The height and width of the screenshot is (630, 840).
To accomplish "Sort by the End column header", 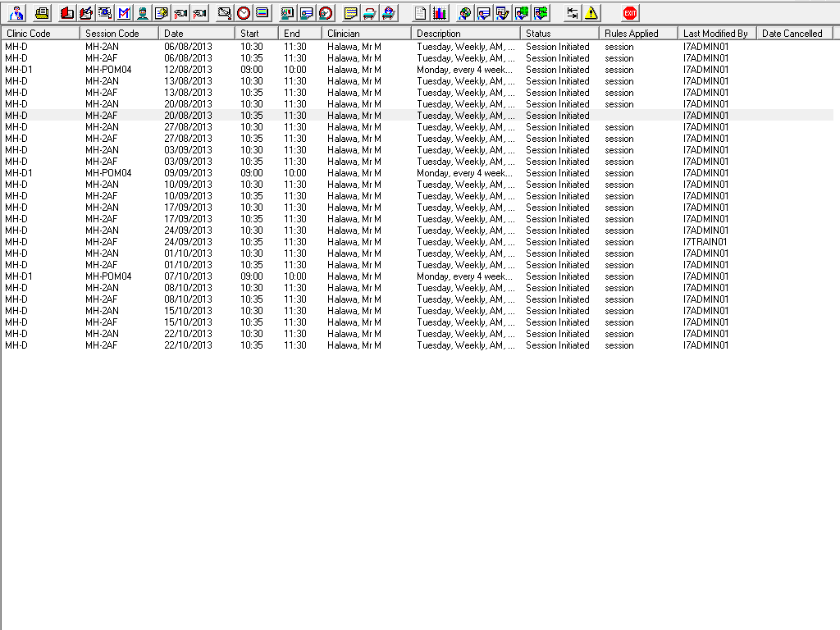I will point(300,33).
